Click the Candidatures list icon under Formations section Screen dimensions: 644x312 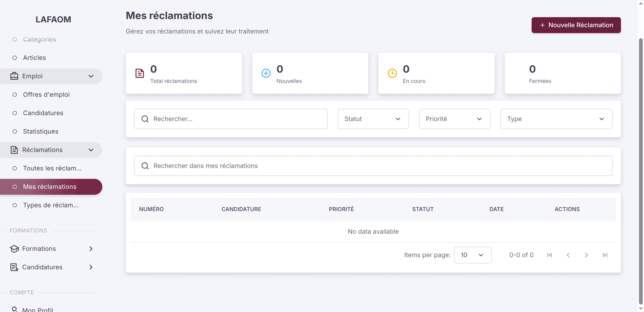tap(14, 267)
